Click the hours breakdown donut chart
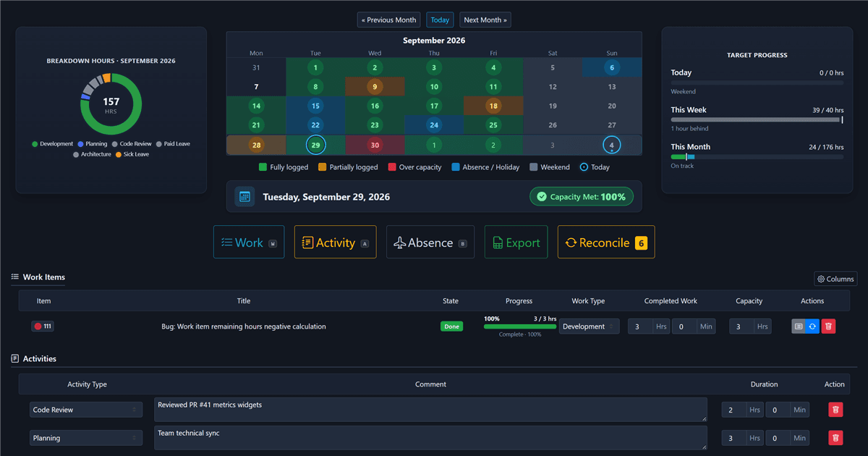 click(111, 104)
